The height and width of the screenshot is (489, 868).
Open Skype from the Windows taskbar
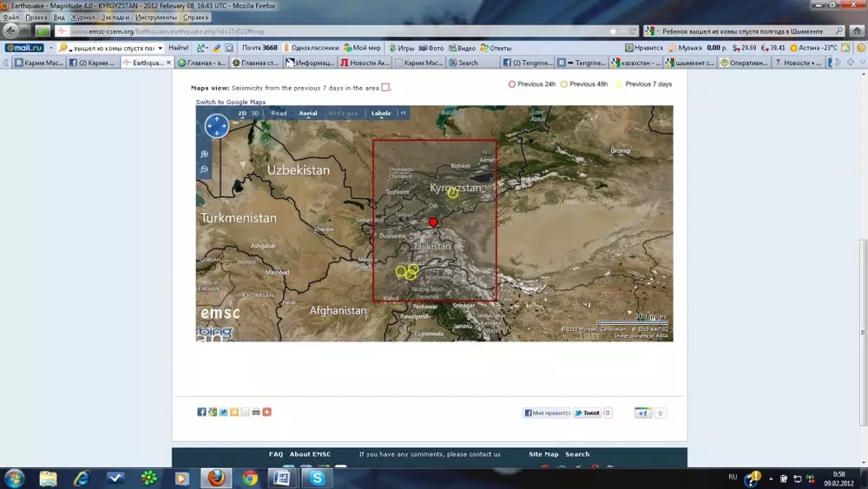319,478
